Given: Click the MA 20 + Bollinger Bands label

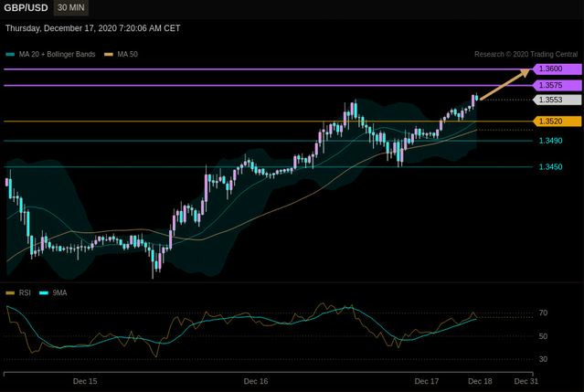Looking at the screenshot, I should click(57, 54).
